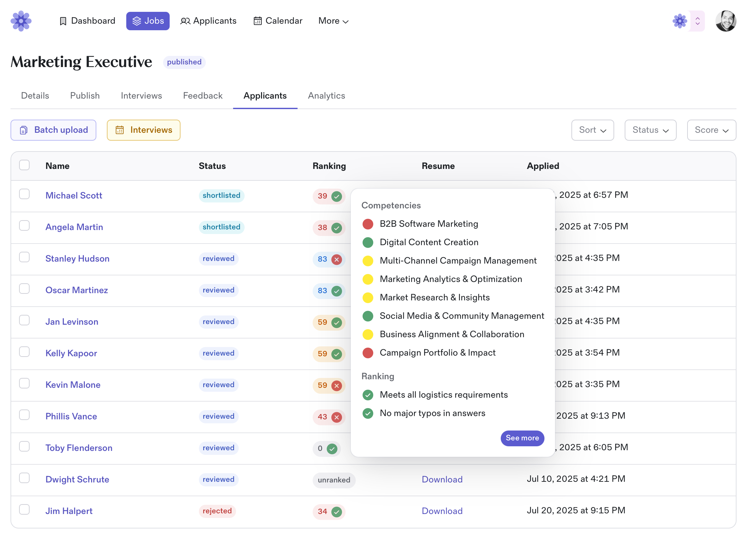Click the red dot next to B2B Software Marketing
747x560 pixels.
point(368,224)
